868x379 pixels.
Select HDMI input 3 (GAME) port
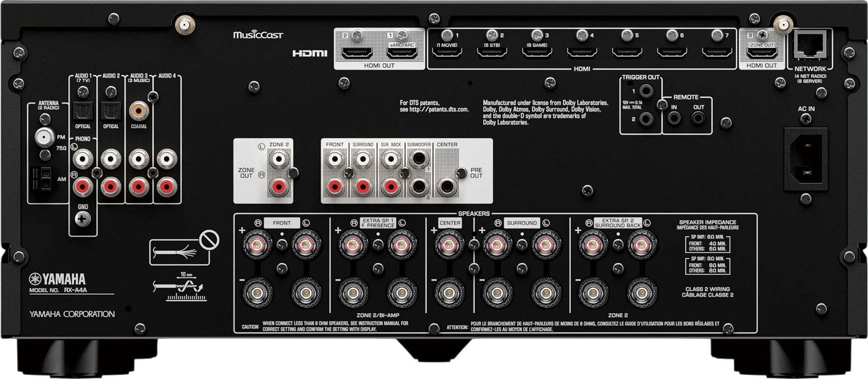[537, 52]
